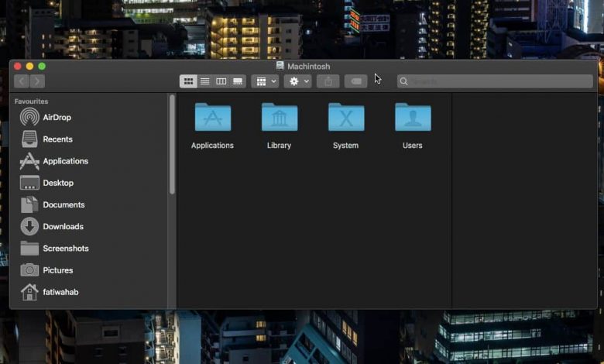The width and height of the screenshot is (604, 364).
Task: Select the Users folder icon
Action: tap(413, 117)
